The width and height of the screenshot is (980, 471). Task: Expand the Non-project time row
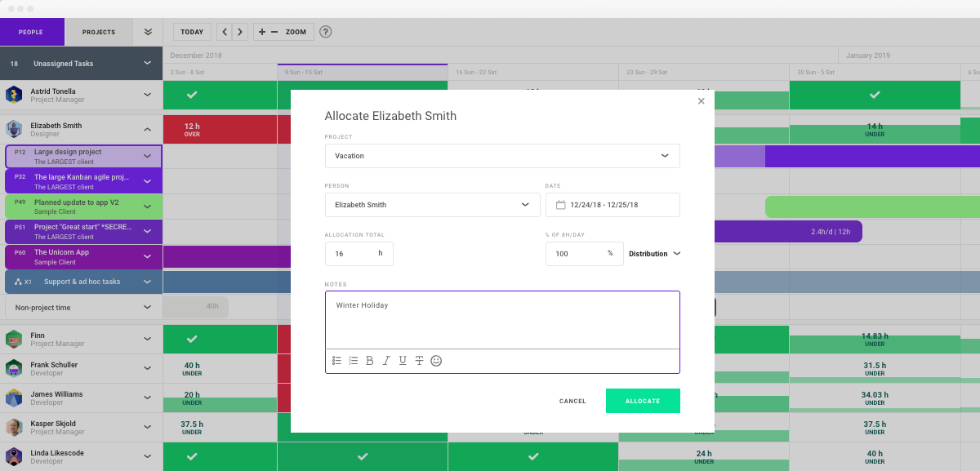click(147, 307)
